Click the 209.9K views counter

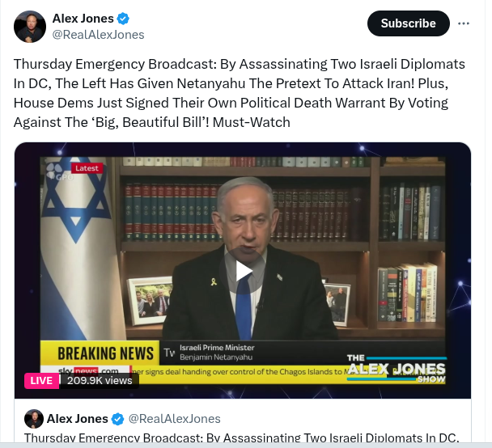tap(100, 381)
